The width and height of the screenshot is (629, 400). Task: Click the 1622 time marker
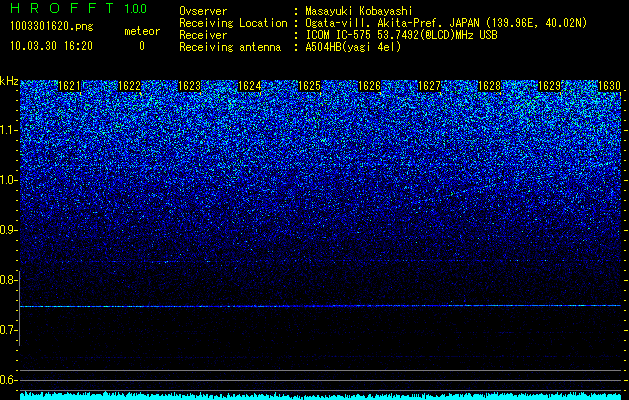click(129, 86)
